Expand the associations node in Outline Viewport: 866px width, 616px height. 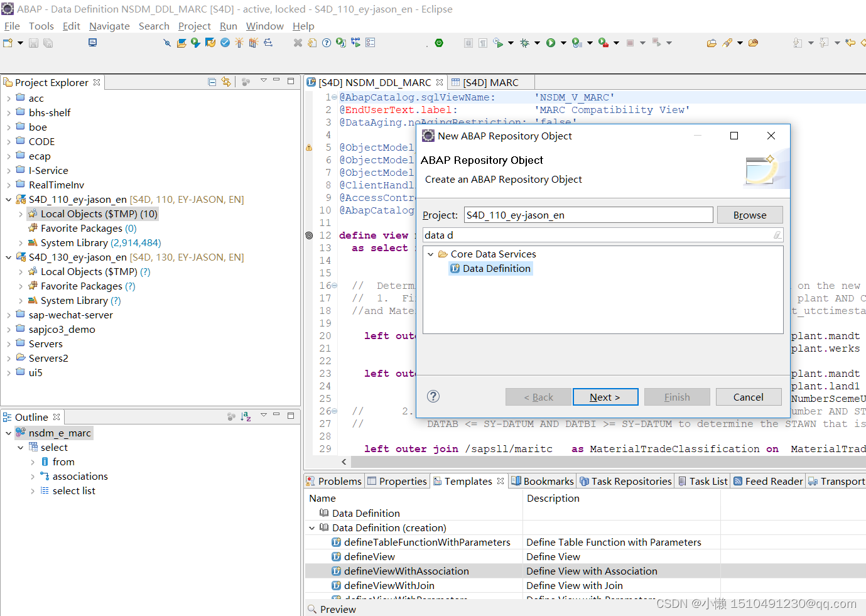[33, 477]
